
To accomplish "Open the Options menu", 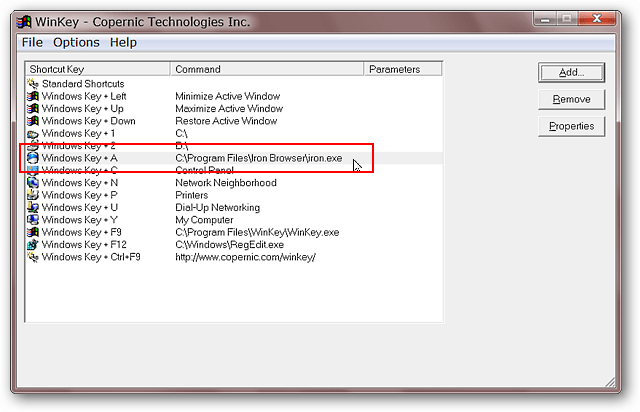I will 76,42.
